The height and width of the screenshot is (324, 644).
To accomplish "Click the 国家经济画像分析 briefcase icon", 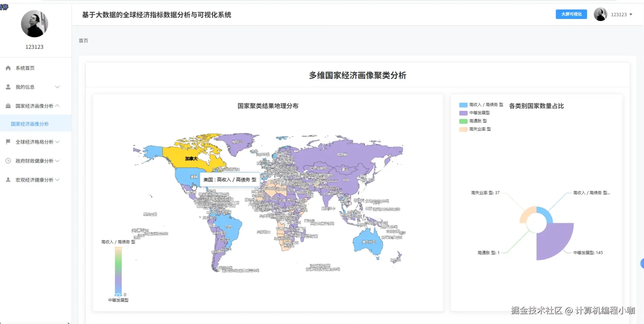I will [x=8, y=106].
